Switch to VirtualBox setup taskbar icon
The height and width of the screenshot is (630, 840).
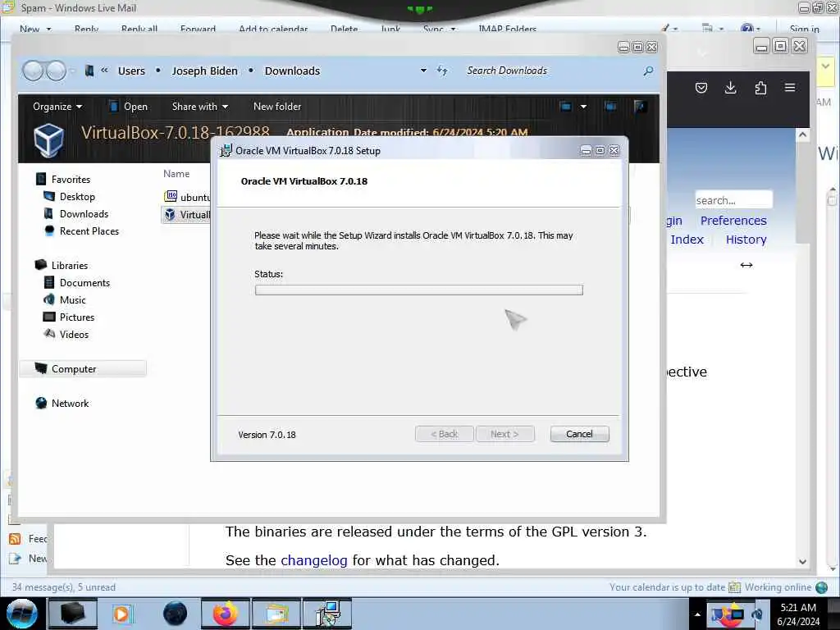(x=326, y=614)
